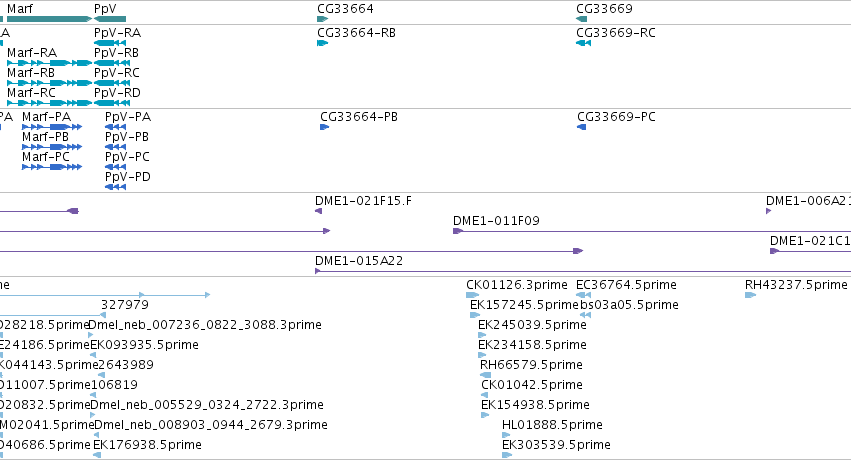Select the 2643989 feature label

click(126, 365)
